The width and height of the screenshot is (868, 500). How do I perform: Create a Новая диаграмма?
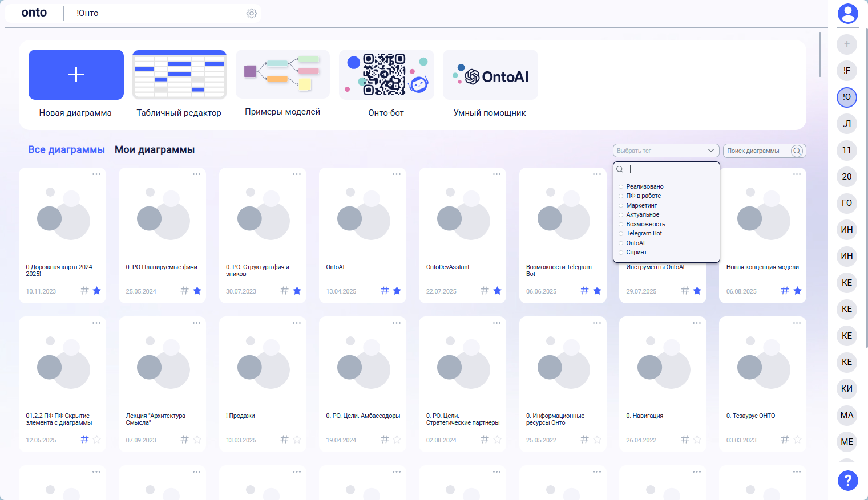76,75
